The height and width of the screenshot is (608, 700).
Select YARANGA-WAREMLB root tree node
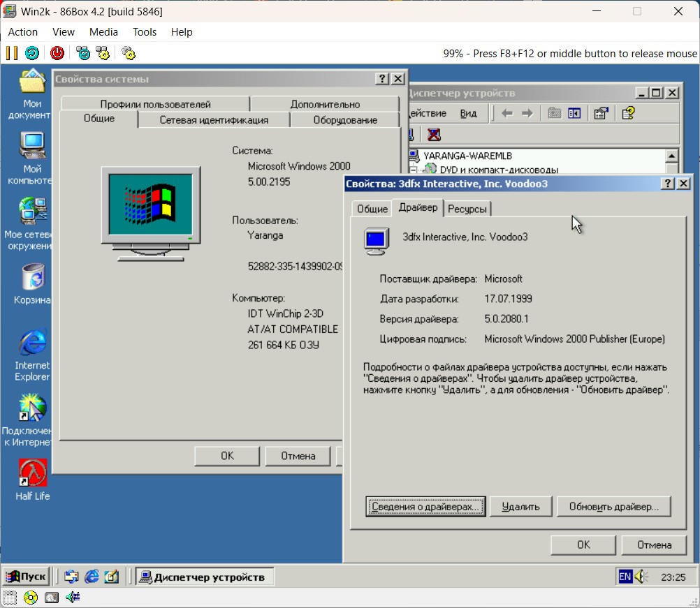pyautogui.click(x=467, y=156)
